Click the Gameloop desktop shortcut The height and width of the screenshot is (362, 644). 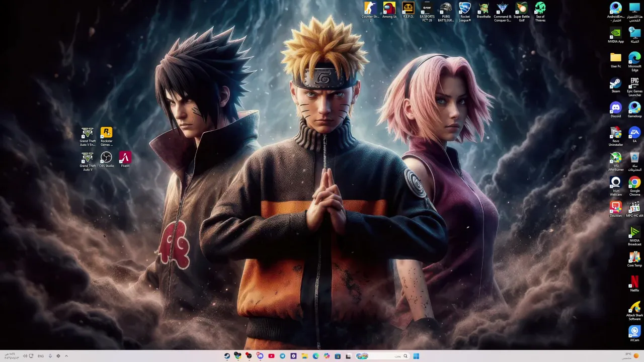pyautogui.click(x=634, y=110)
